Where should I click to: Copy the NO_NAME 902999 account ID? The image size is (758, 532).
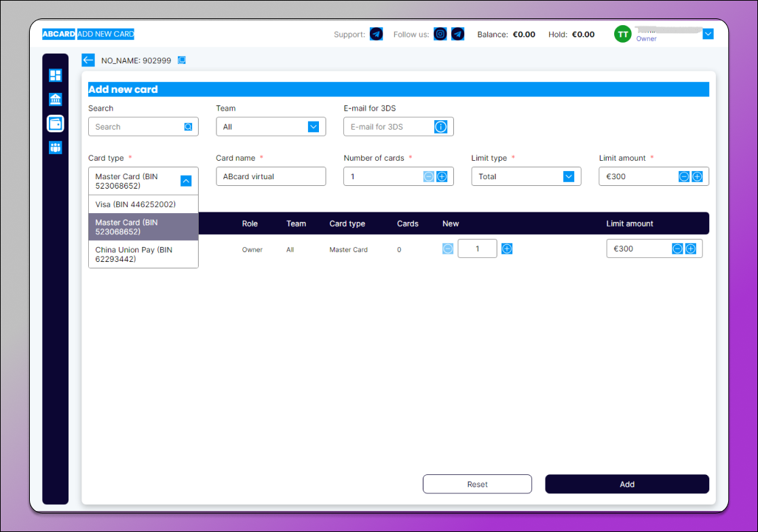click(x=182, y=60)
